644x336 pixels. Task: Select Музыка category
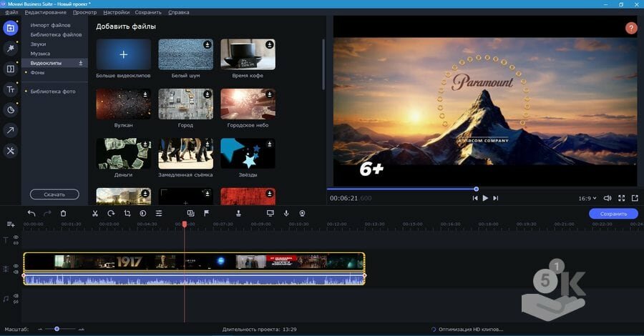click(x=40, y=54)
